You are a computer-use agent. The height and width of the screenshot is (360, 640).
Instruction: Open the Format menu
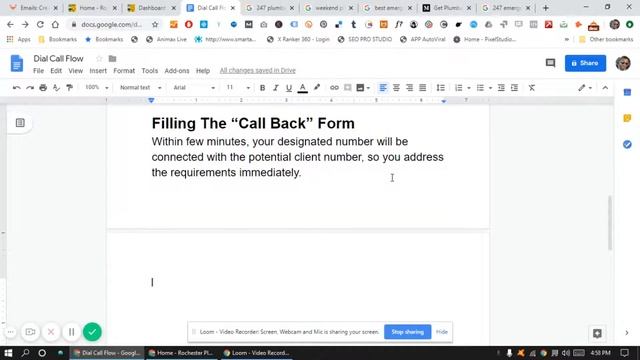(x=124, y=71)
